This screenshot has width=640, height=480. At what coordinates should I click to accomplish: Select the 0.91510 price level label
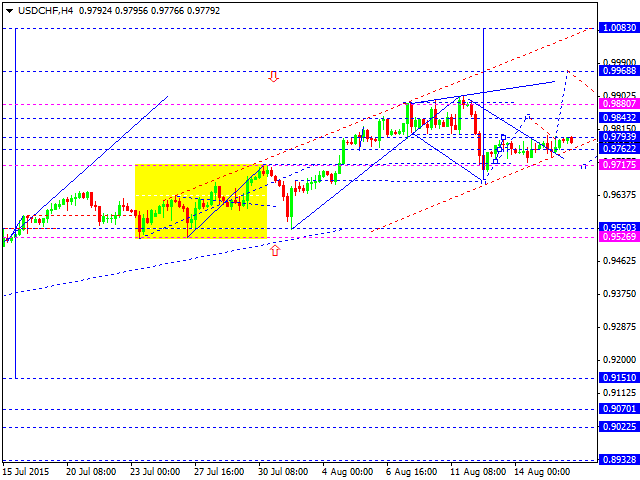click(x=618, y=378)
